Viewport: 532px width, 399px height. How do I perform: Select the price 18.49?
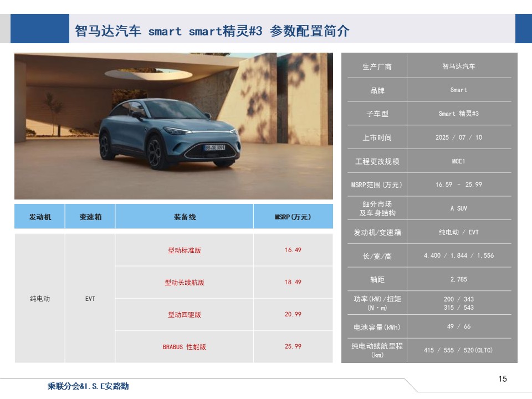[293, 282]
